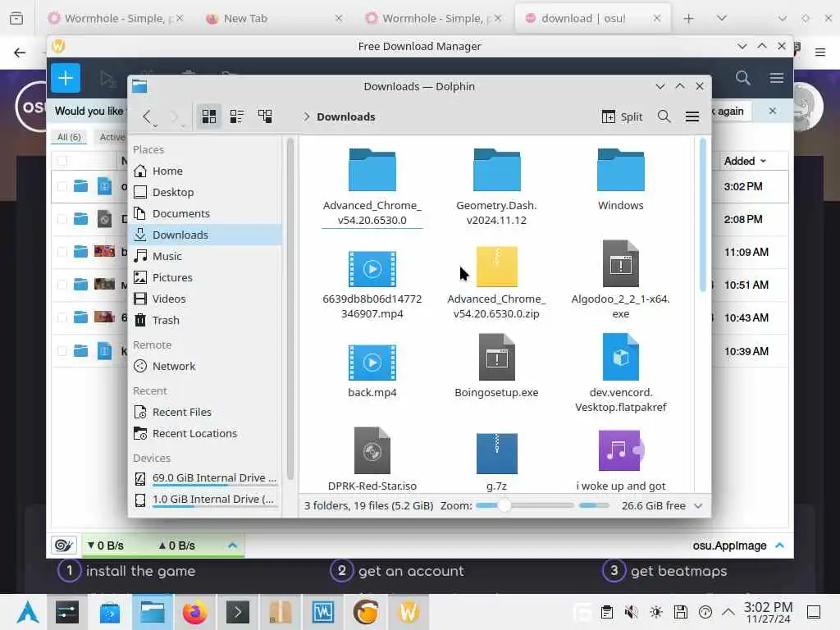Check the 11:09 AM download row checkbox
The image size is (840, 630).
pos(62,252)
